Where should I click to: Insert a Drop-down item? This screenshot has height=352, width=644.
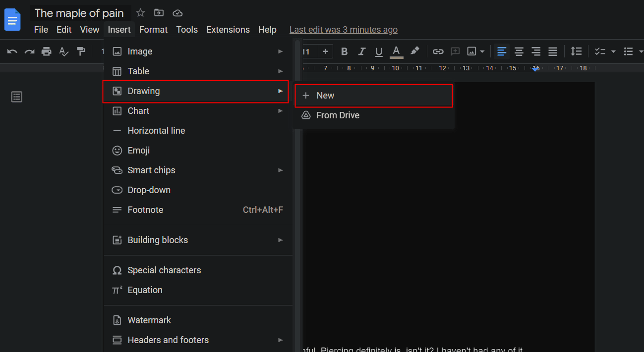pos(198,190)
